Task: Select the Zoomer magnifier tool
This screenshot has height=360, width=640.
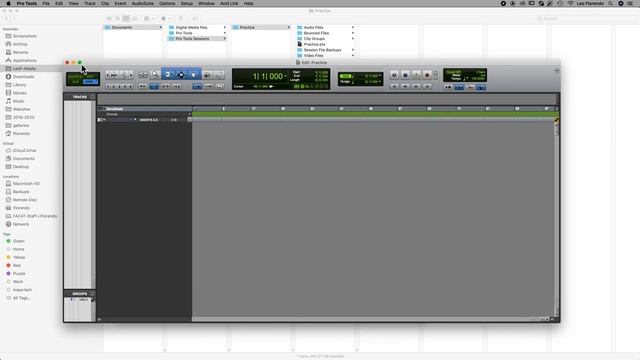Action: pos(155,75)
